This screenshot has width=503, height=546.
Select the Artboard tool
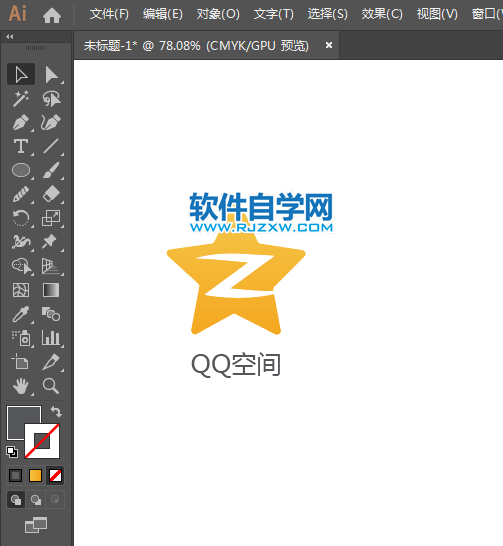tap(20, 362)
